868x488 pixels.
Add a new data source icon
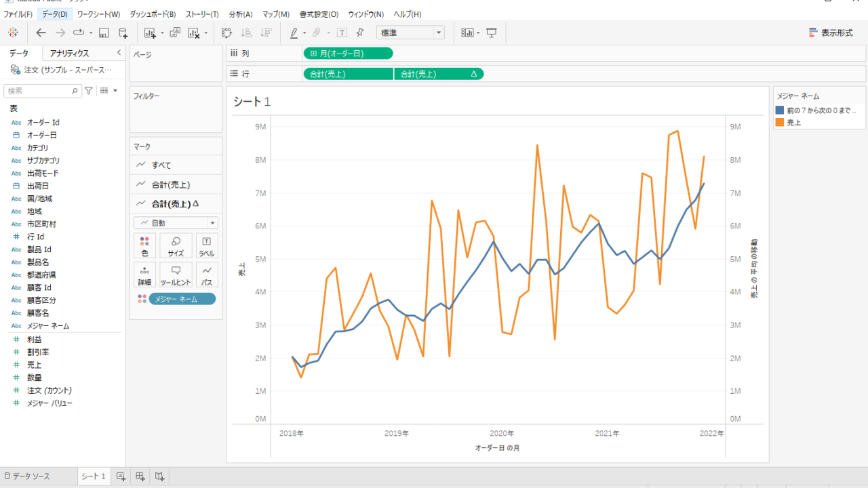(x=123, y=33)
